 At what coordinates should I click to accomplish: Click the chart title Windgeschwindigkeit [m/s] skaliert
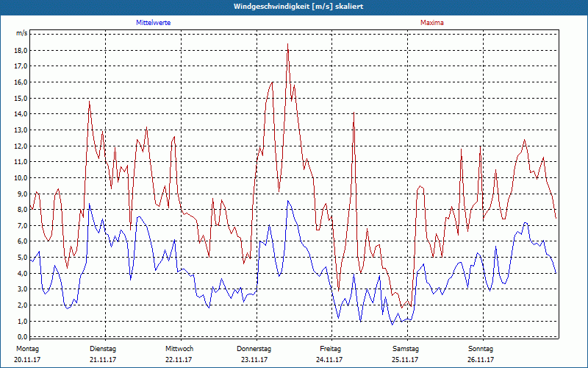pyautogui.click(x=298, y=7)
